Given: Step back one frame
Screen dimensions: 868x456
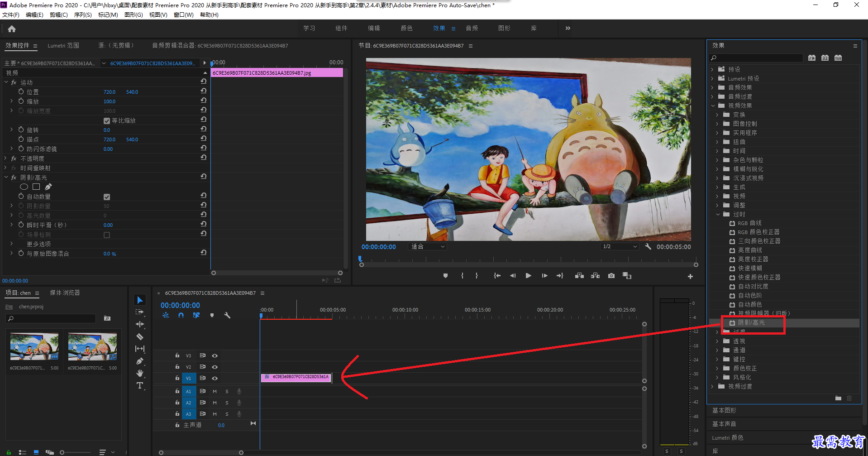Looking at the screenshot, I should pos(513,276).
